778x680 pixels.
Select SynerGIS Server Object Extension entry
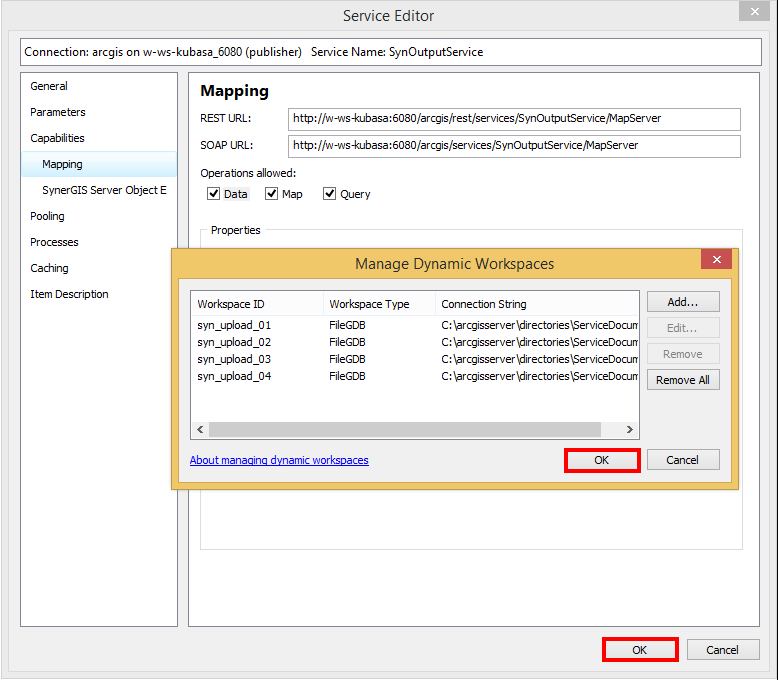click(104, 190)
